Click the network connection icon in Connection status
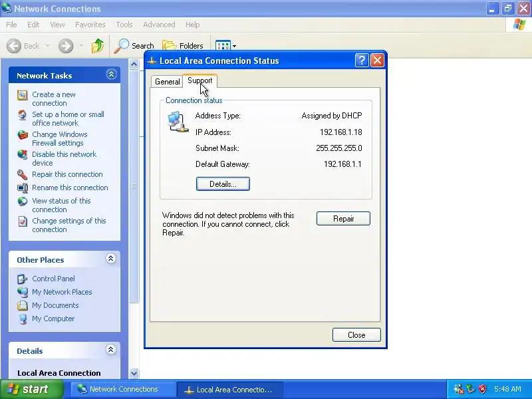532x399 pixels. click(178, 122)
